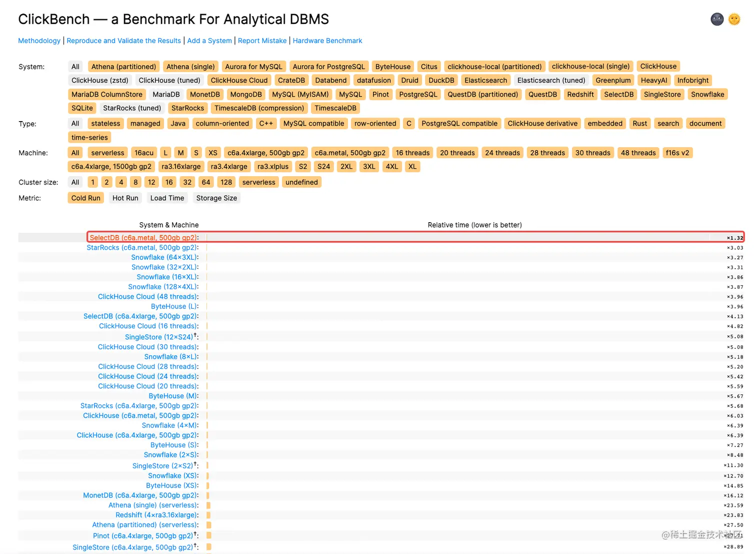Toggle the time-series type filter
756x554 pixels.
click(x=89, y=138)
